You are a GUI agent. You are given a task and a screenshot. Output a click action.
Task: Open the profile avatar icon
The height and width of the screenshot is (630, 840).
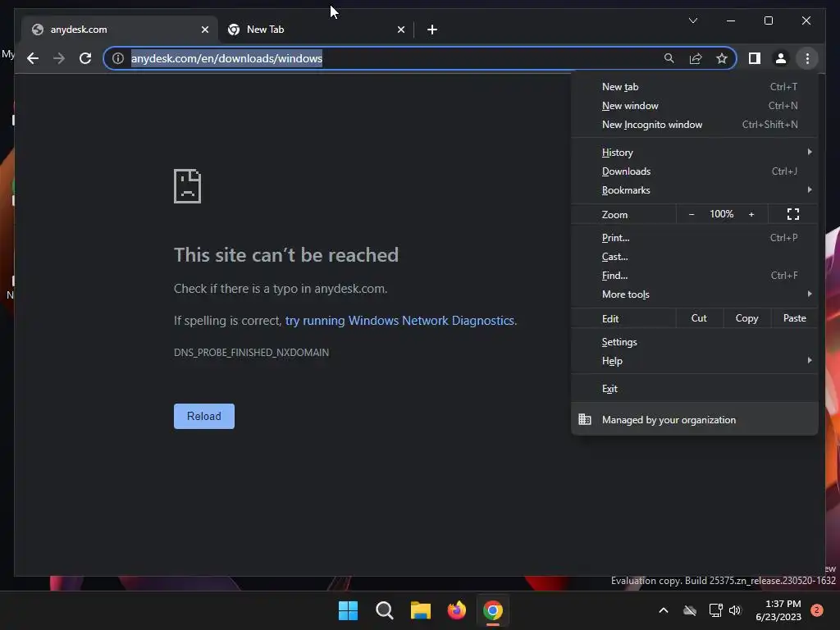pyautogui.click(x=781, y=58)
